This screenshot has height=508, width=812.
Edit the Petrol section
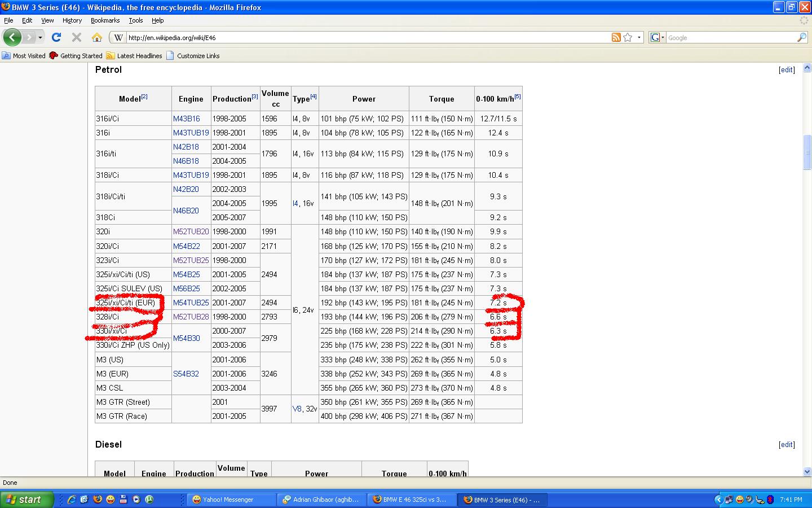(787, 70)
